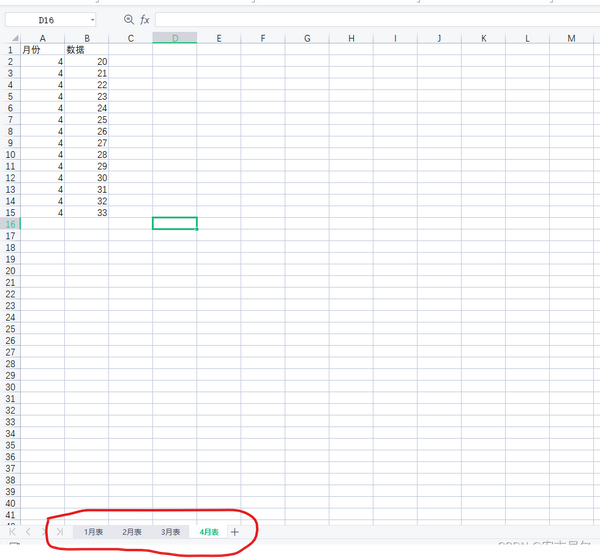Select column B header
This screenshot has height=558, width=600.
(x=87, y=38)
